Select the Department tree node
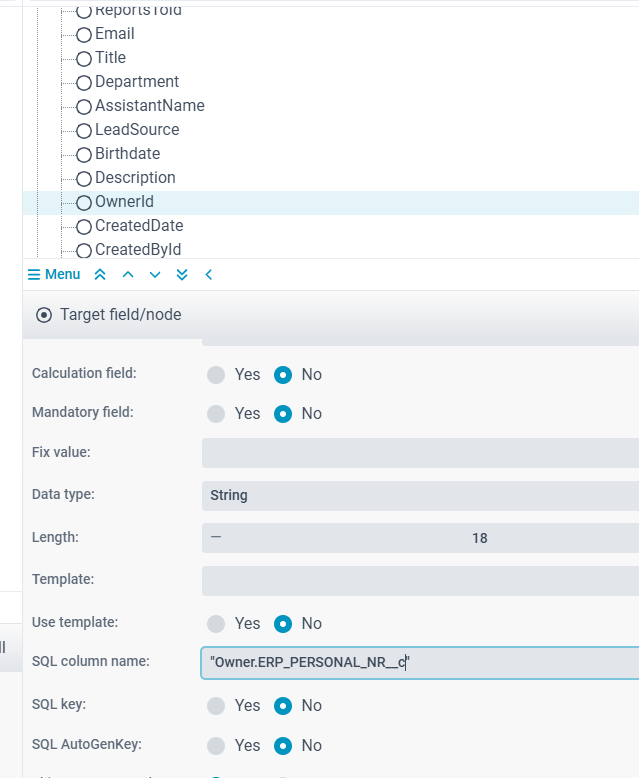The width and height of the screenshot is (639, 778). coord(137,82)
